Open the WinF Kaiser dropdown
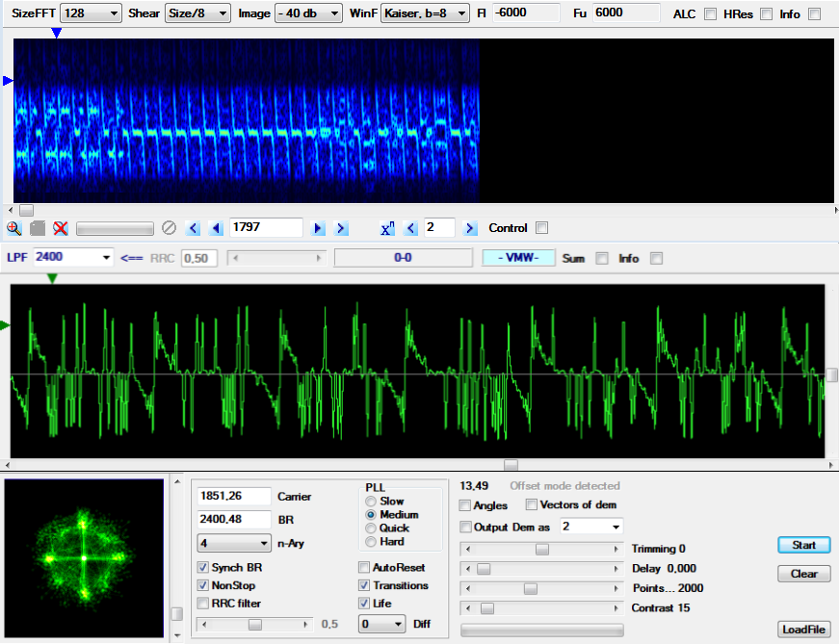 click(x=426, y=13)
